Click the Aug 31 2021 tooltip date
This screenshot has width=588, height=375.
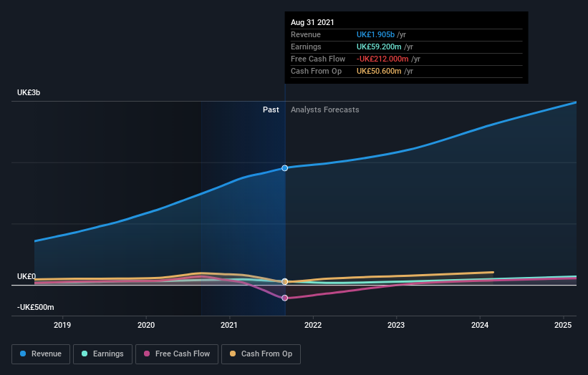point(312,22)
